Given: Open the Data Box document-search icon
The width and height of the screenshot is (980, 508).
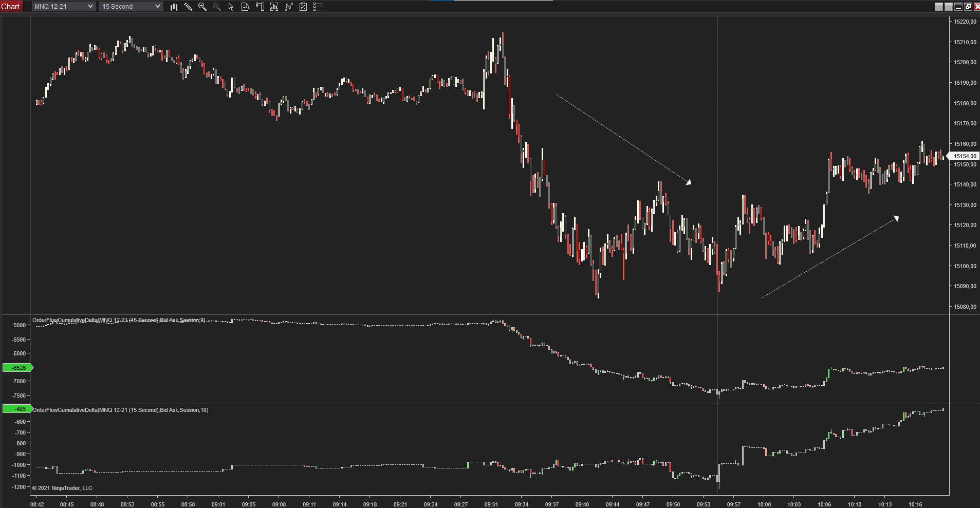Looking at the screenshot, I should (x=245, y=7).
